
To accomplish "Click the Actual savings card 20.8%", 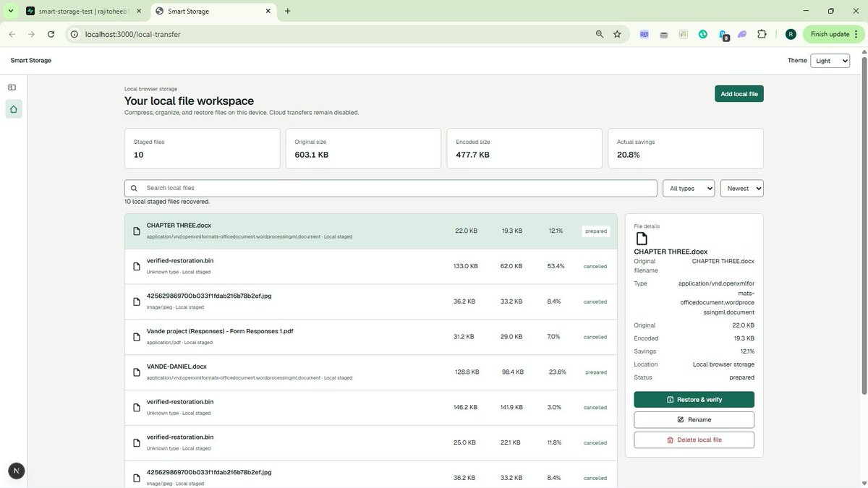I will [x=686, y=149].
